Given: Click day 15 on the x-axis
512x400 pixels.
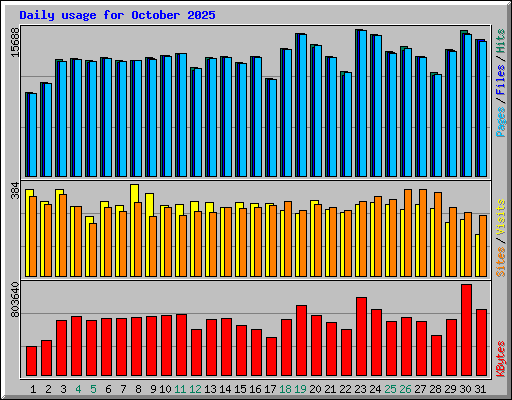Looking at the screenshot, I should point(240,389).
